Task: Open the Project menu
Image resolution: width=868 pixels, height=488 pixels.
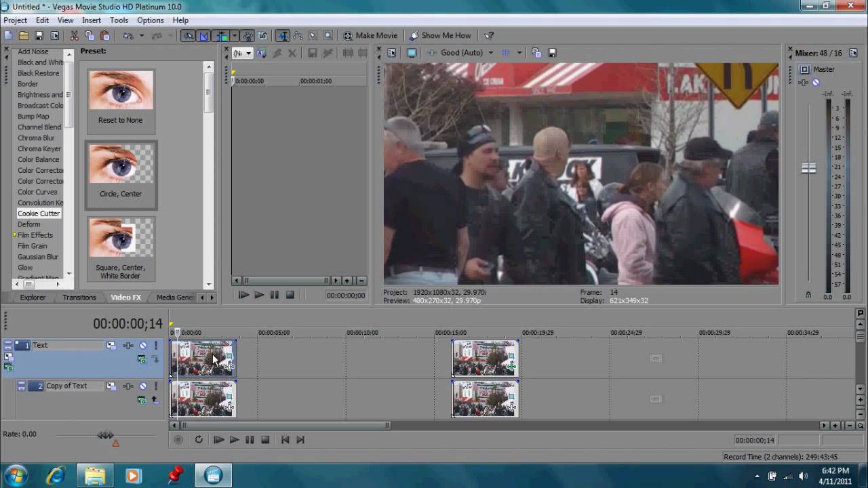Action: 16,20
